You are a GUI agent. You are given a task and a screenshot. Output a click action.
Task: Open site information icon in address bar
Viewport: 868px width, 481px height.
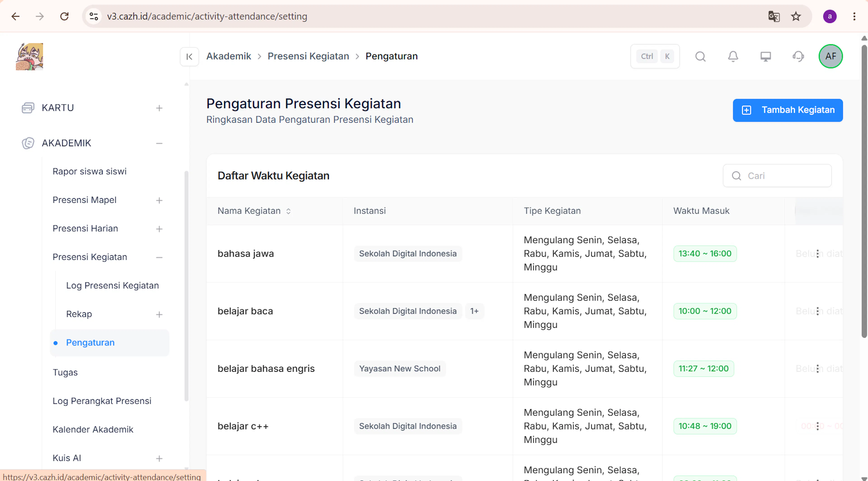[94, 16]
